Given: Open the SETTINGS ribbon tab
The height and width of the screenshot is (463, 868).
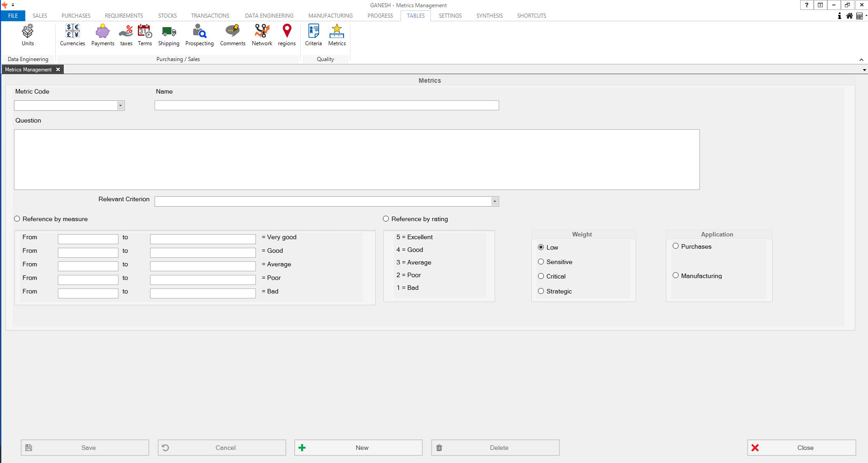Looking at the screenshot, I should click(450, 16).
